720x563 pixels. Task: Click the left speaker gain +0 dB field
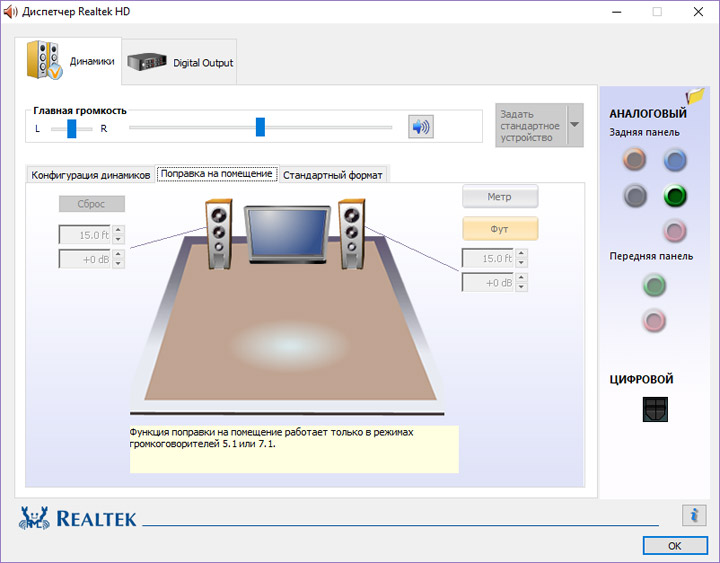(x=84, y=259)
